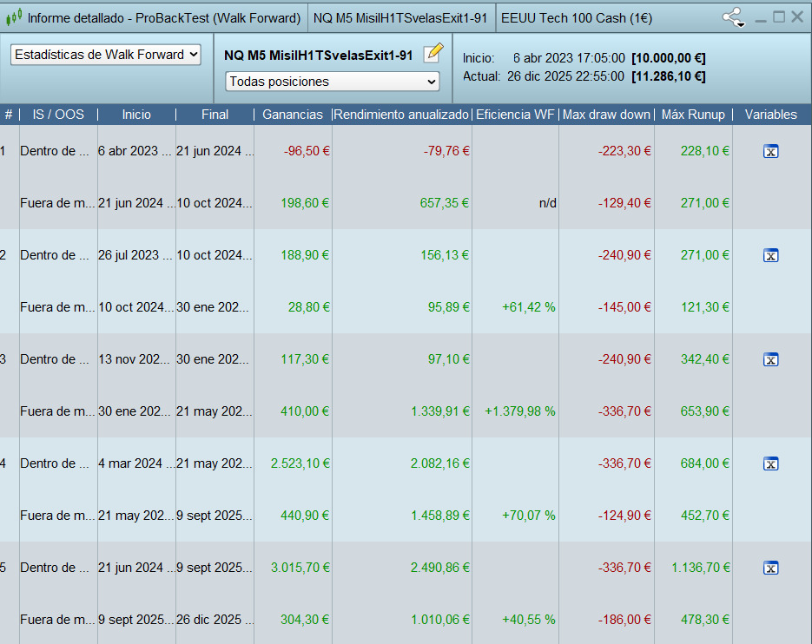Sort by the Inicio column header
This screenshot has height=644, width=812.
point(136,115)
